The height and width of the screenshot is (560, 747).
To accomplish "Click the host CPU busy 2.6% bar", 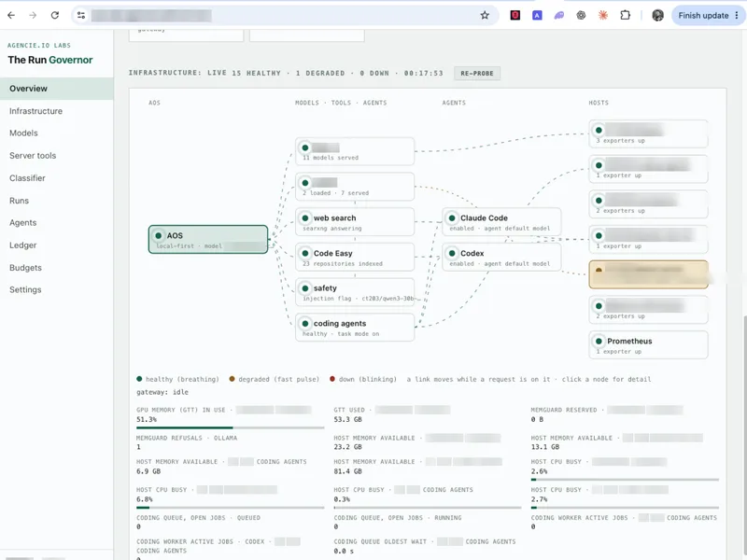I will pos(625,480).
